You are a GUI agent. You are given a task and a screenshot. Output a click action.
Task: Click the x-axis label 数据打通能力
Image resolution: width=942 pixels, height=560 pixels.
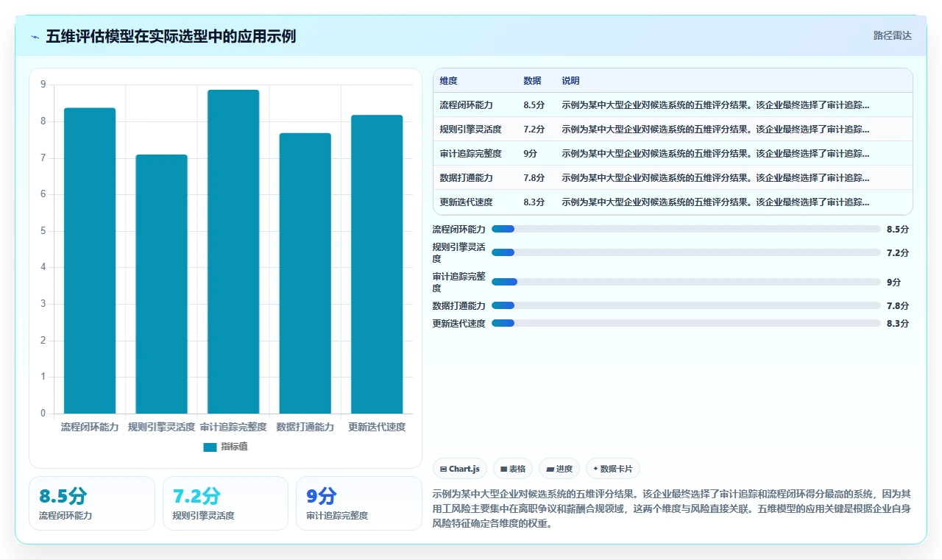coord(305,427)
